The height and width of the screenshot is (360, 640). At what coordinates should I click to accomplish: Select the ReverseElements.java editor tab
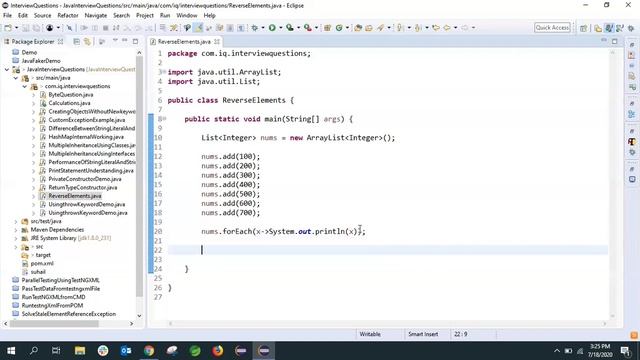click(184, 42)
